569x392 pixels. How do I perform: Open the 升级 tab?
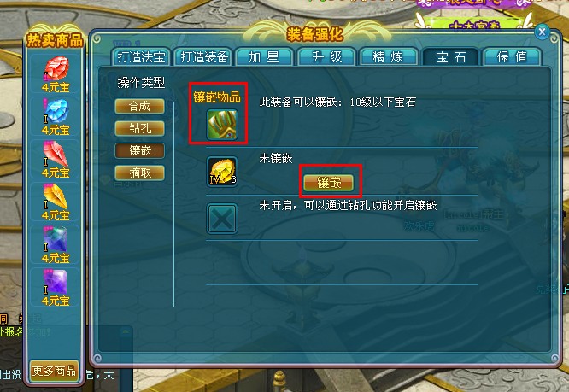pyautogui.click(x=327, y=57)
